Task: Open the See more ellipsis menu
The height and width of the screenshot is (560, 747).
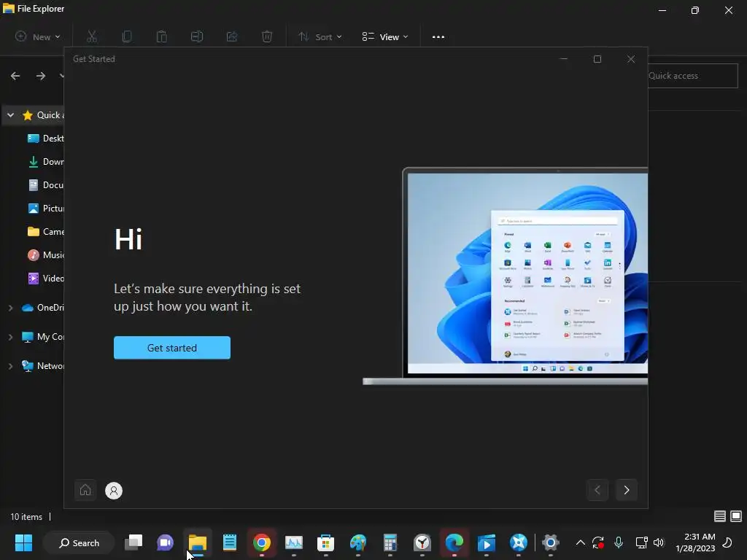Action: (438, 36)
